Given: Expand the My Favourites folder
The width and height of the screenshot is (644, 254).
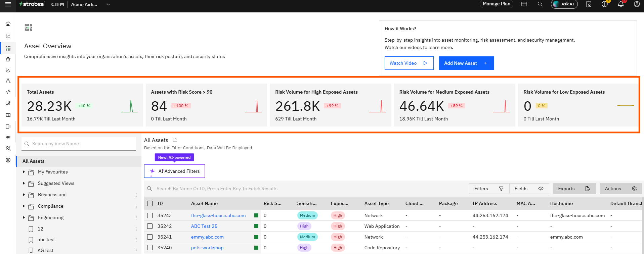Looking at the screenshot, I should (24, 172).
